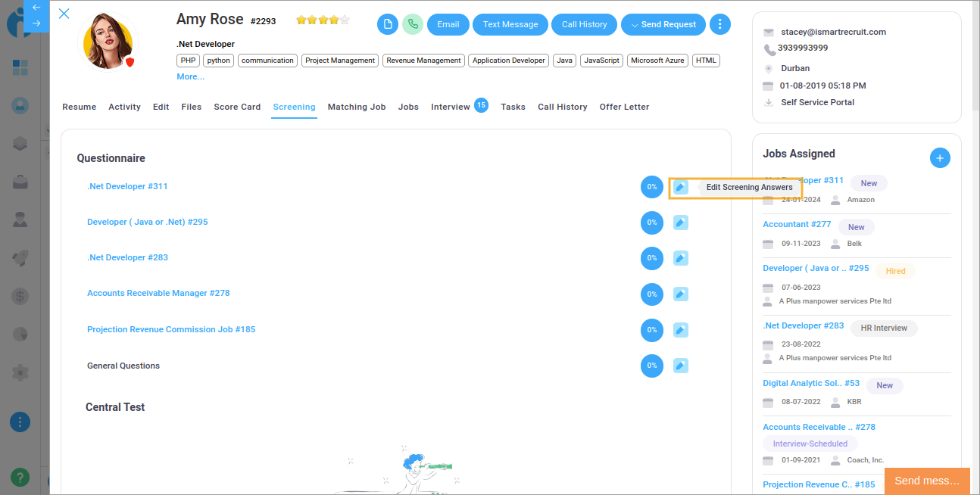Screen dimensions: 980x495
Task: Click edit pencil for .Net Developer #311
Action: tap(681, 187)
